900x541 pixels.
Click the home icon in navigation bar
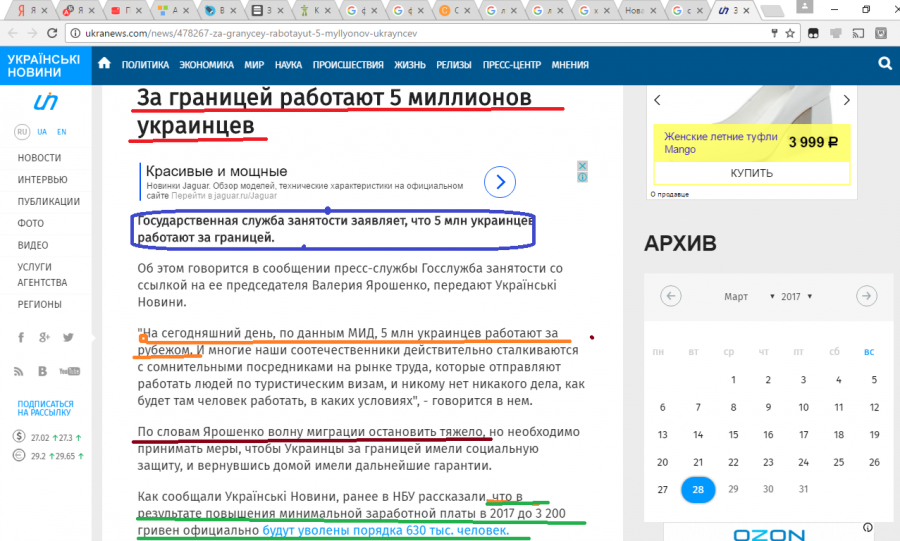[104, 64]
